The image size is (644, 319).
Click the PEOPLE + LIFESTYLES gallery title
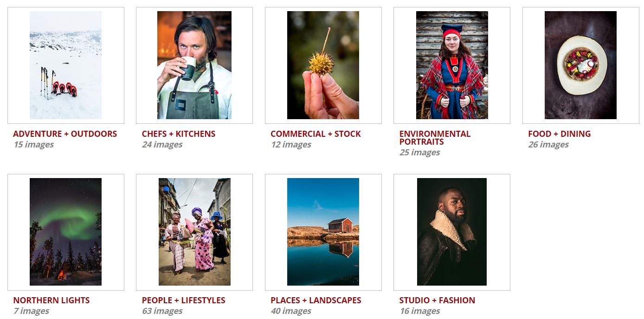[x=184, y=300]
